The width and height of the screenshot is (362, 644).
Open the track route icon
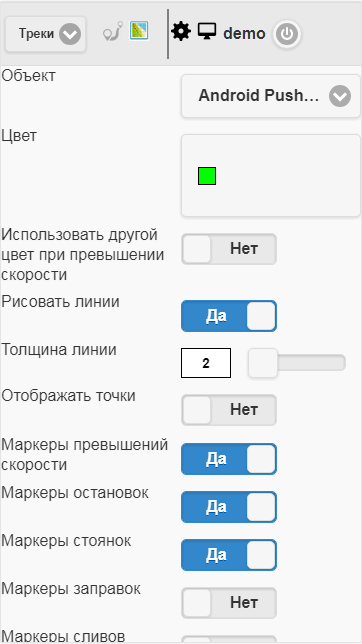point(113,32)
